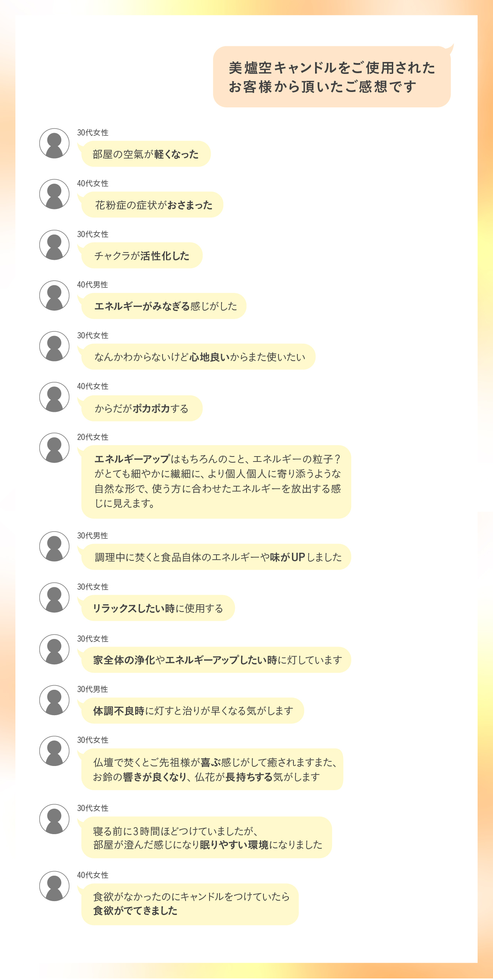Click the "部屋が澄んだ感じ" review bubble
The height and width of the screenshot is (980, 493).
point(207,838)
